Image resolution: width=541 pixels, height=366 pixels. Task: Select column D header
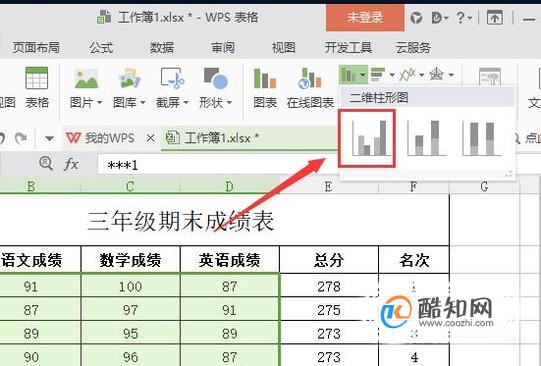[229, 187]
